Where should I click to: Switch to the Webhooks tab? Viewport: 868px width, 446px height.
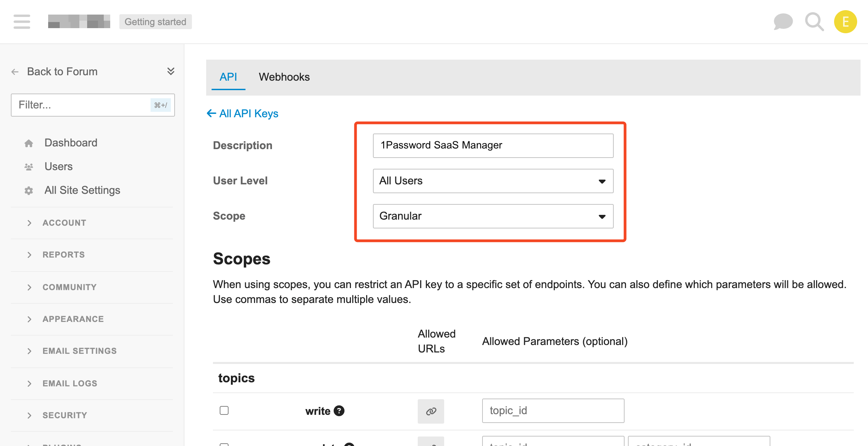(284, 77)
